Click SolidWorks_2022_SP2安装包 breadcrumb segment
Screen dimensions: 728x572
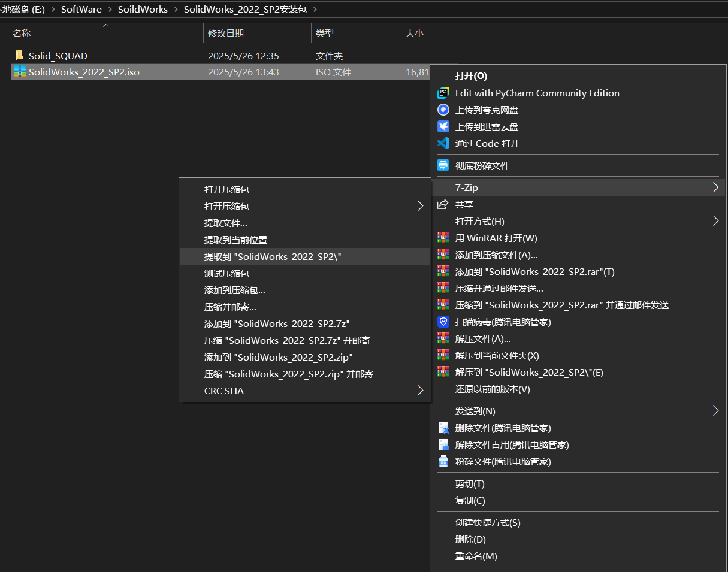coord(245,9)
